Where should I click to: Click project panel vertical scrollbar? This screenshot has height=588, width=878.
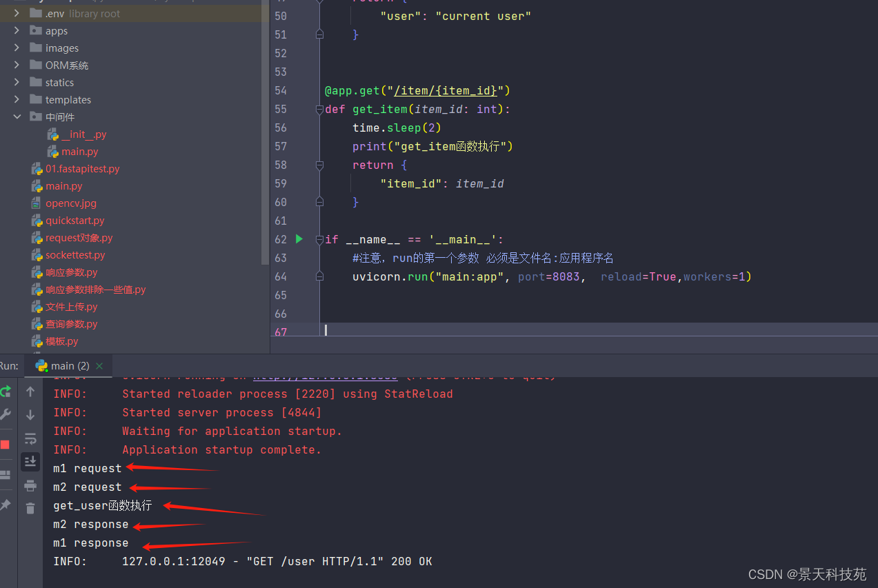click(266, 131)
